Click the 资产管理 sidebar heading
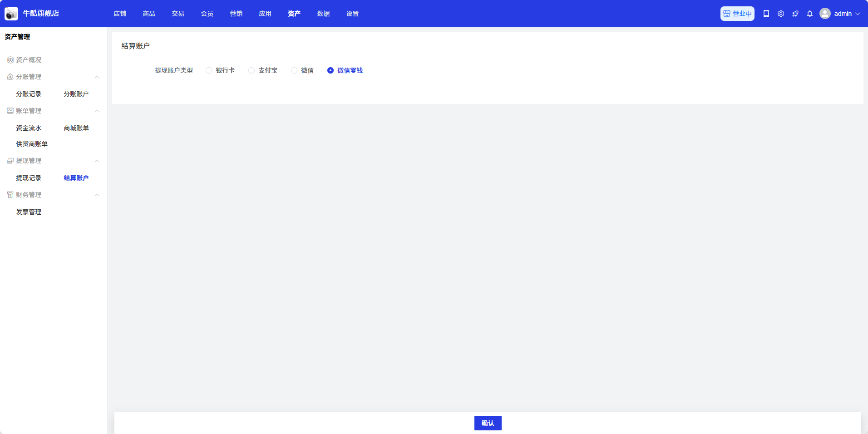Screen dimensions: 868x434 [17, 37]
